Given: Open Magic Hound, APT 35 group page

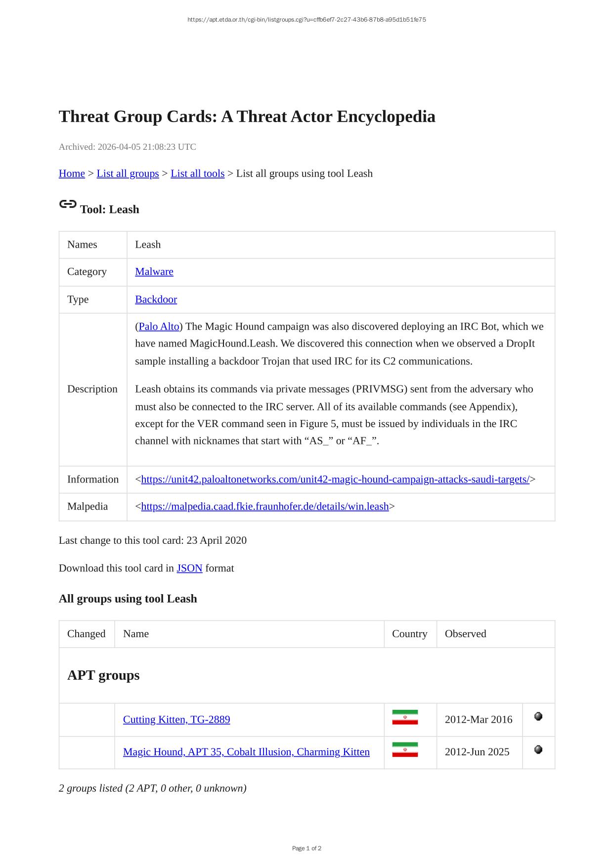Looking at the screenshot, I should click(246, 752).
